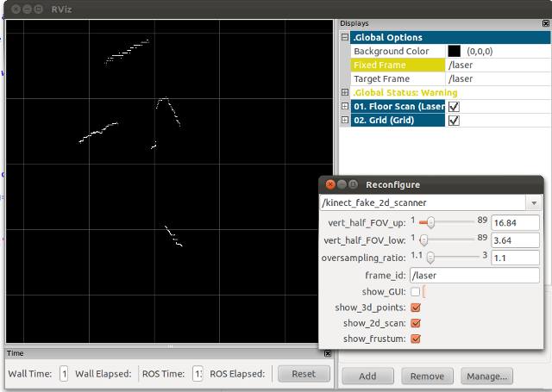This screenshot has width=552, height=392.
Task: Toggle the Floor Scan display checkbox
Action: (455, 107)
